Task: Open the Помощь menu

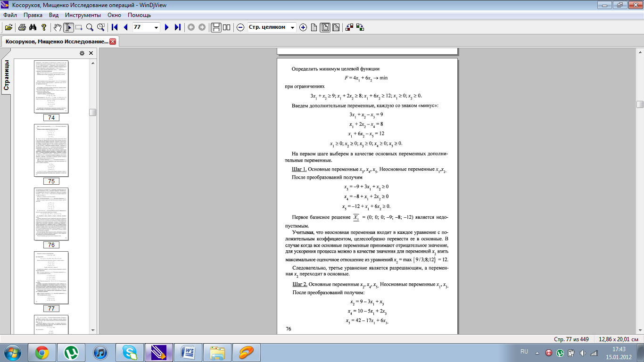Action: pyautogui.click(x=139, y=15)
